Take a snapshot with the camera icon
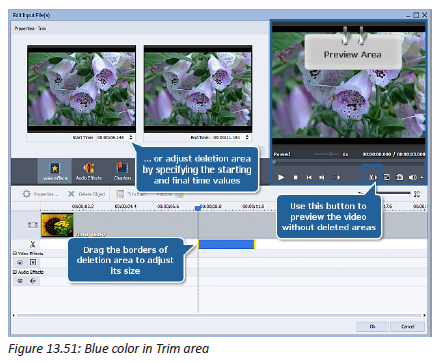Viewport: 437px width, 363px height. [x=399, y=177]
